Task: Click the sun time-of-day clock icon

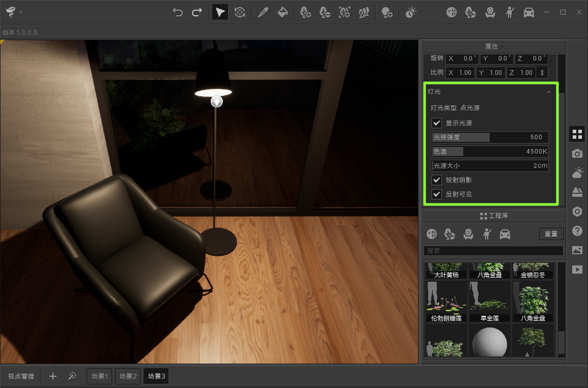Action: [x=411, y=12]
